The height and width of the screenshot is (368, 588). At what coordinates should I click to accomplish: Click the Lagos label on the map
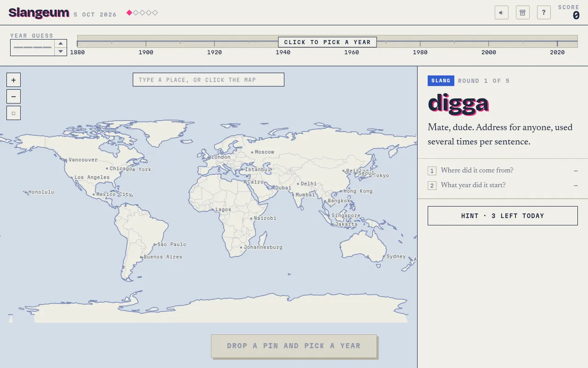point(223,210)
